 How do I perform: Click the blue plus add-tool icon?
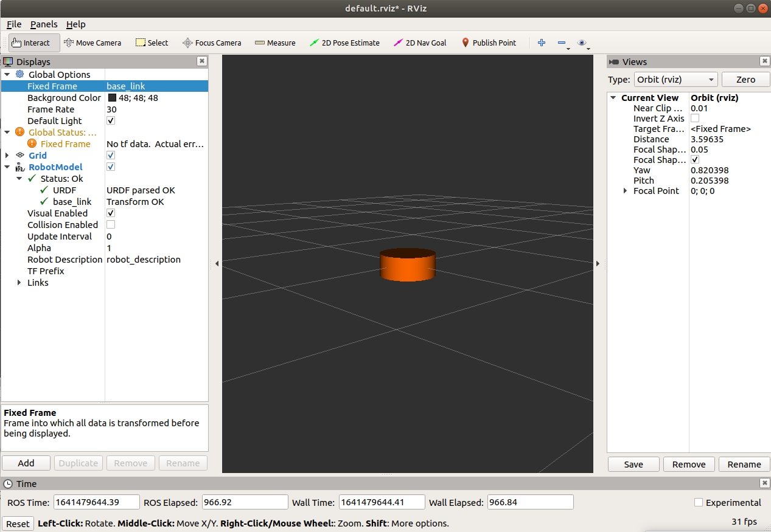click(x=542, y=43)
